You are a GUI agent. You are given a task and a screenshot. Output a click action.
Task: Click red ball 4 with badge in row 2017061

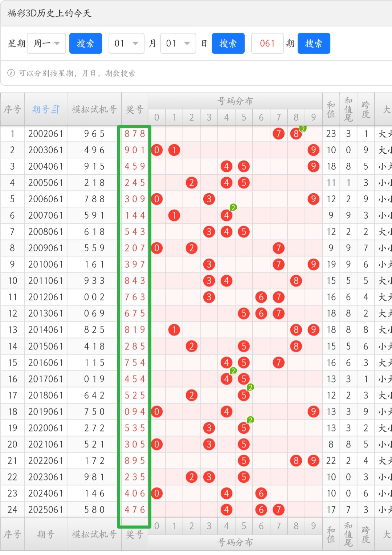[x=226, y=379]
